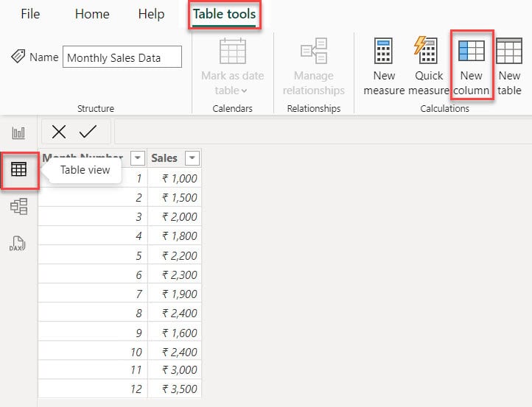The height and width of the screenshot is (407, 532).
Task: Select month number 12 cell
Action: pos(93,389)
